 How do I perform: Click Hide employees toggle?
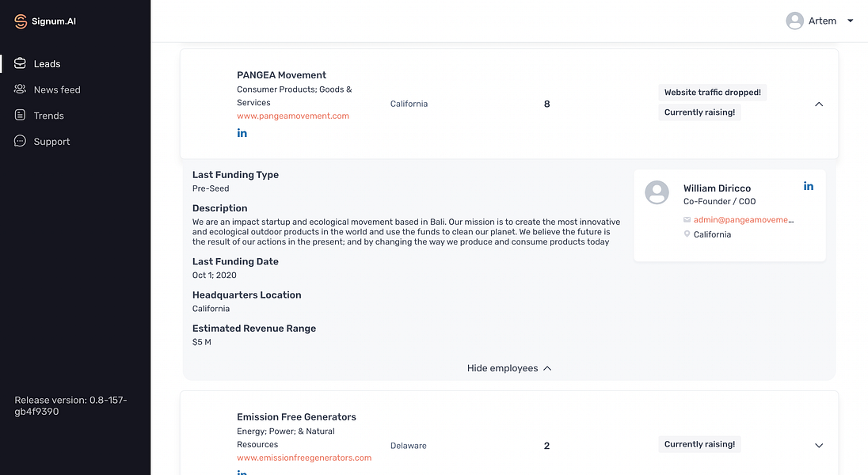508,368
